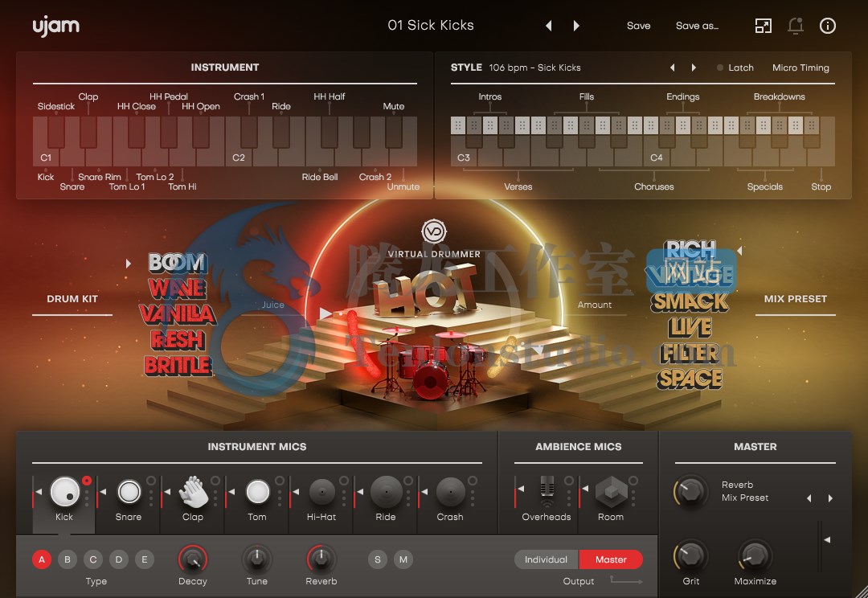This screenshot has height=598, width=868.
Task: Click Save as... button
Action: 697,26
